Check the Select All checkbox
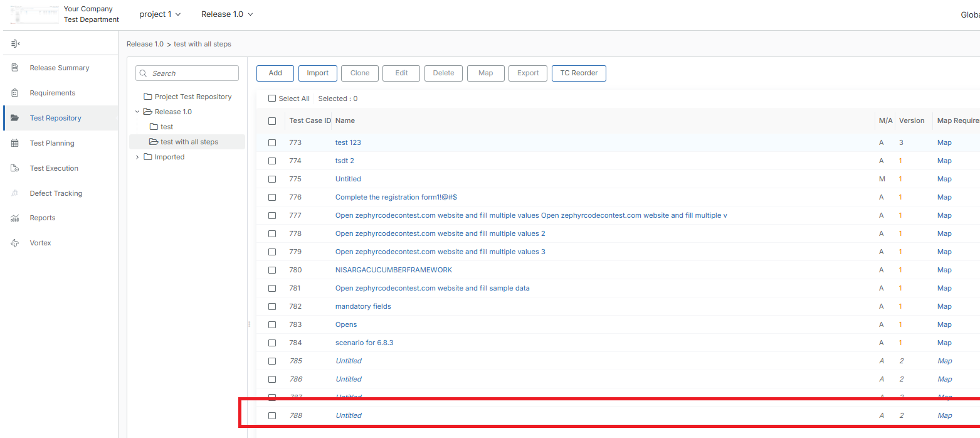 click(x=272, y=99)
